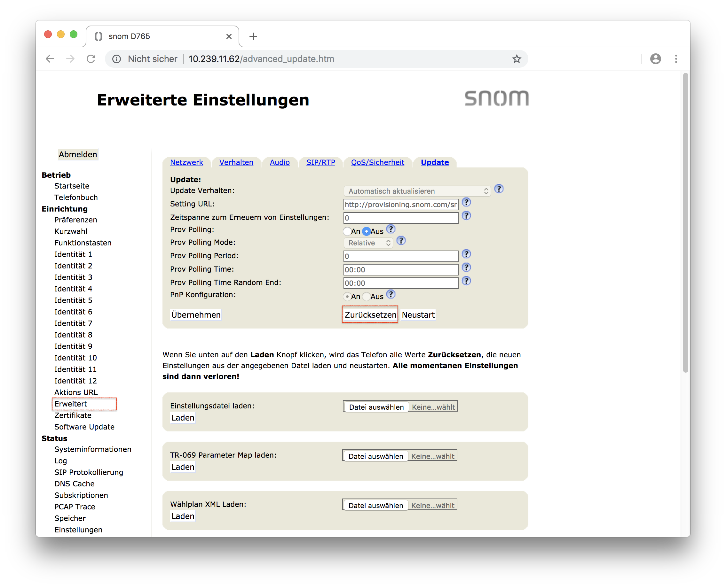Open Chrome's three-dot menu

coord(676,59)
